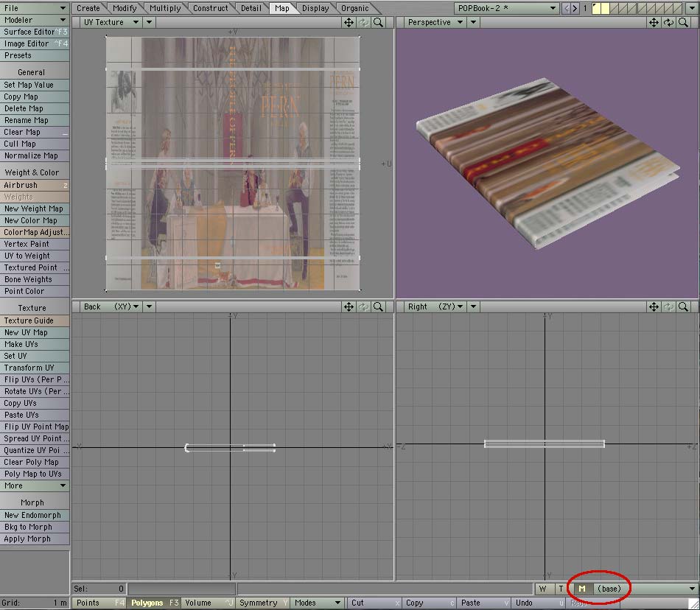Click Apply Morph button
This screenshot has width=700, height=610.
click(x=35, y=539)
